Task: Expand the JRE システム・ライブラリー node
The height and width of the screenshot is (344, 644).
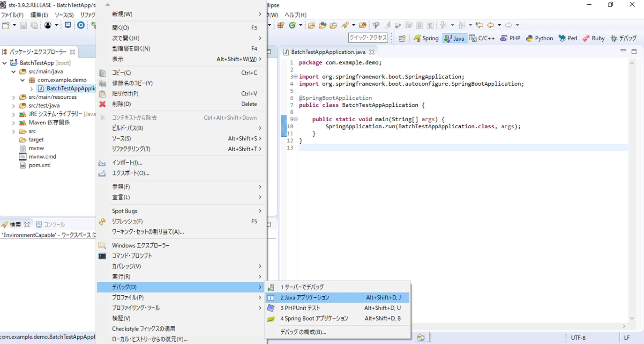Action: (x=14, y=114)
